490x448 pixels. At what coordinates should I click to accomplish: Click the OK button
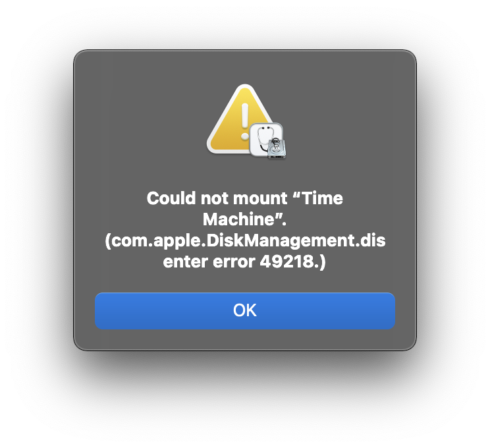[x=245, y=311]
